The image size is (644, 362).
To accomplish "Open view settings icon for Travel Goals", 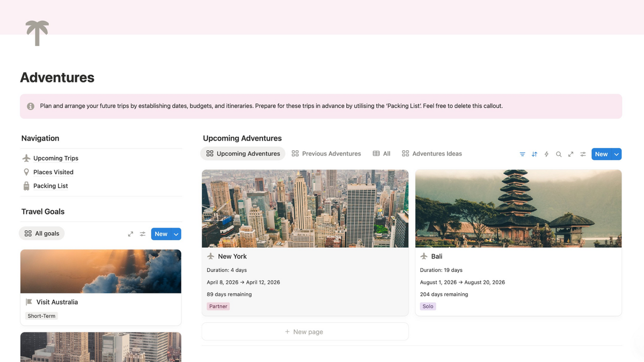I will (143, 234).
